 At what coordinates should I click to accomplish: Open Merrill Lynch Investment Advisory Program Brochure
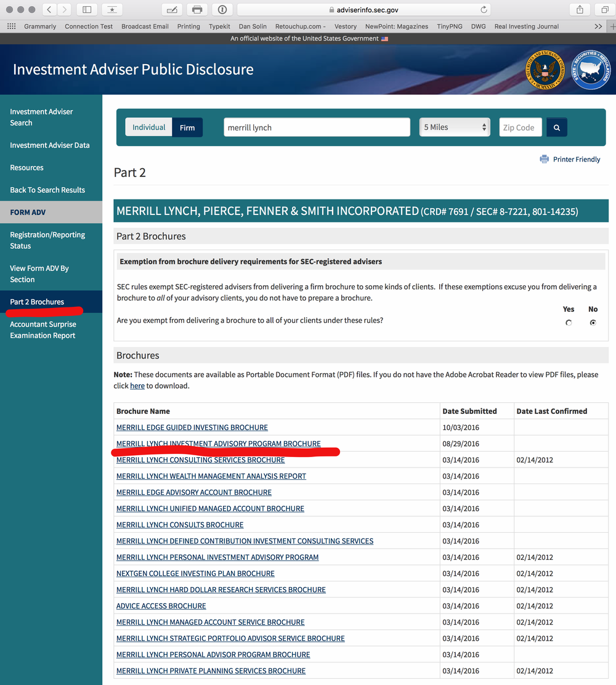click(x=219, y=444)
